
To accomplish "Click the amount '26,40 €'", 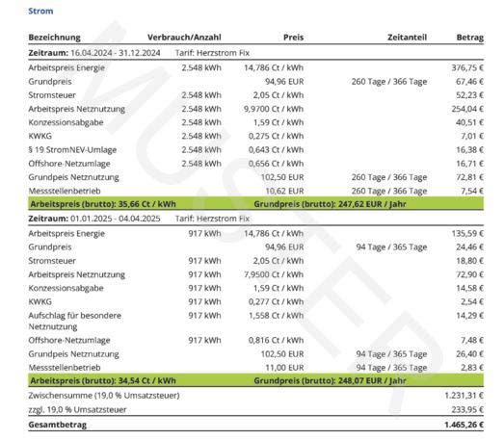I will (469, 354).
